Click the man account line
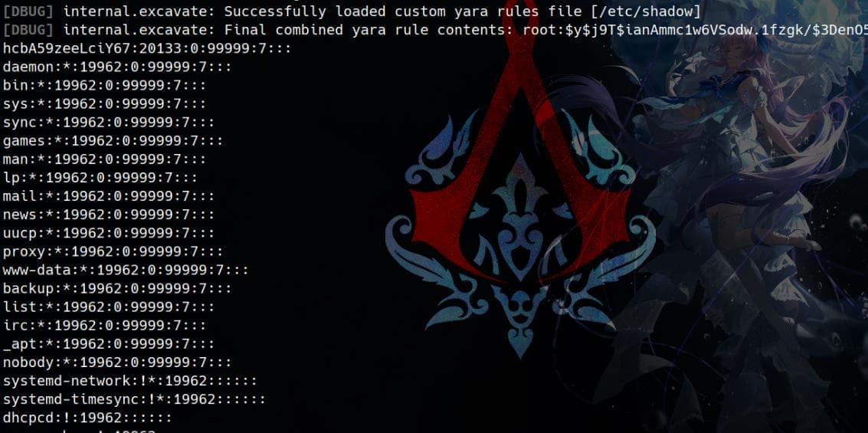Viewport: 868px width, 433px height. pyautogui.click(x=105, y=159)
